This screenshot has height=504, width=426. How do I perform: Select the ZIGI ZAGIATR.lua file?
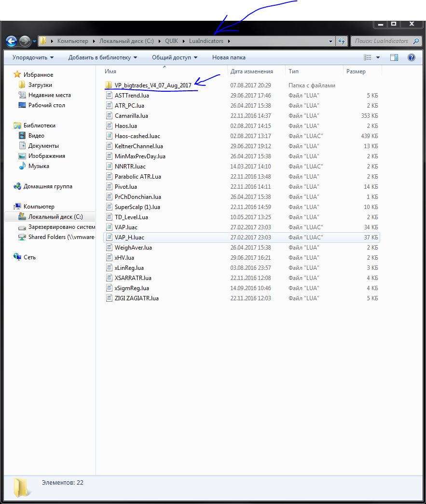(137, 298)
